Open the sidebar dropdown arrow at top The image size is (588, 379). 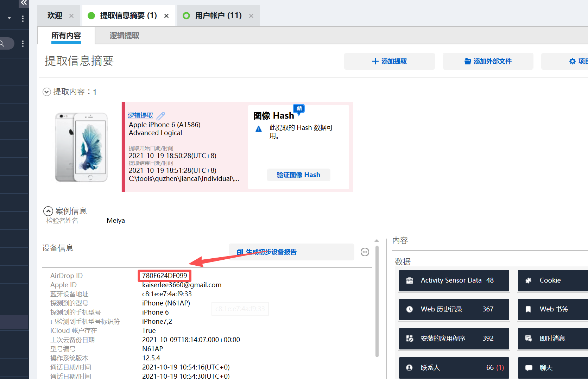10,18
